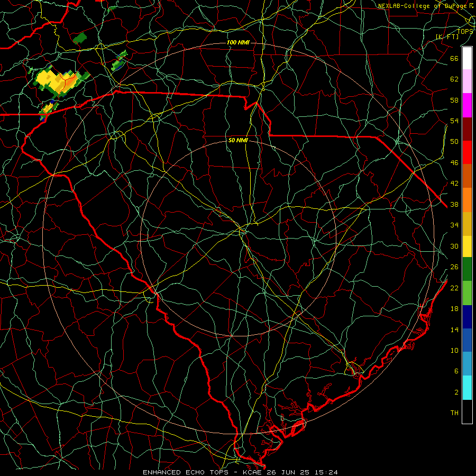The width and height of the screenshot is (476, 476).
Task: Click the "[K FT]" units label
Action: point(447,36)
